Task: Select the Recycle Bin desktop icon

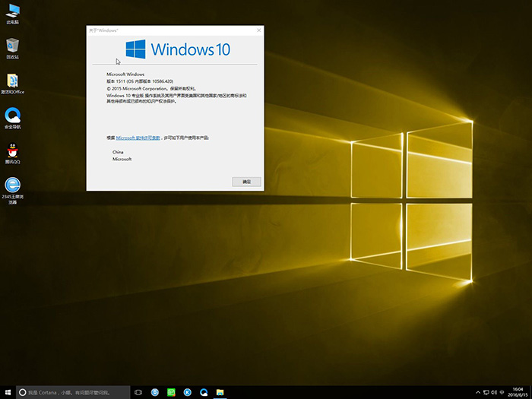Action: point(13,46)
